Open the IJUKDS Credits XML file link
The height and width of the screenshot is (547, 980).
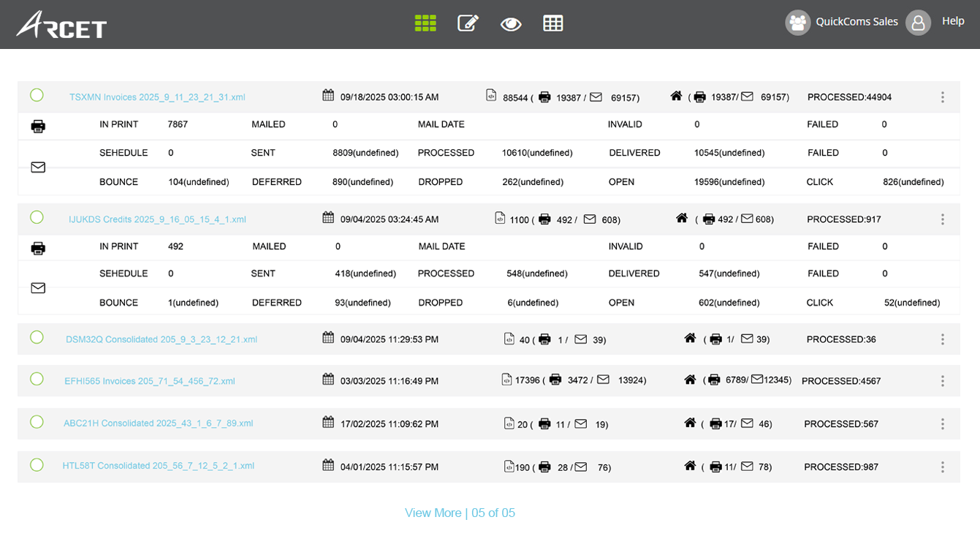[x=157, y=219]
